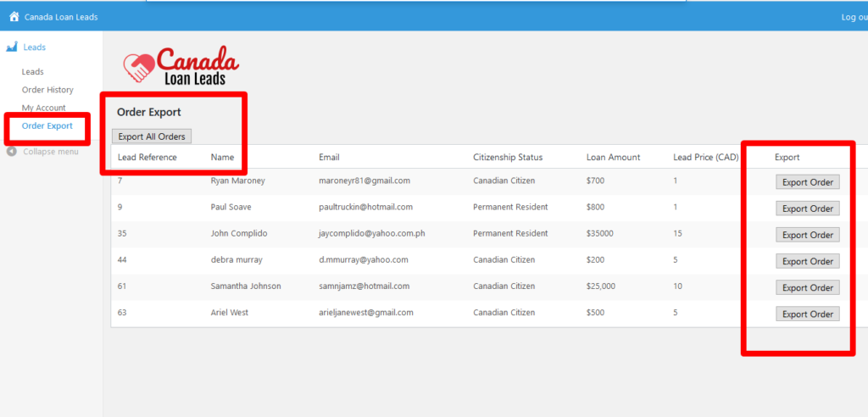868x417 pixels.
Task: Open My Account in sidebar
Action: pyautogui.click(x=44, y=108)
